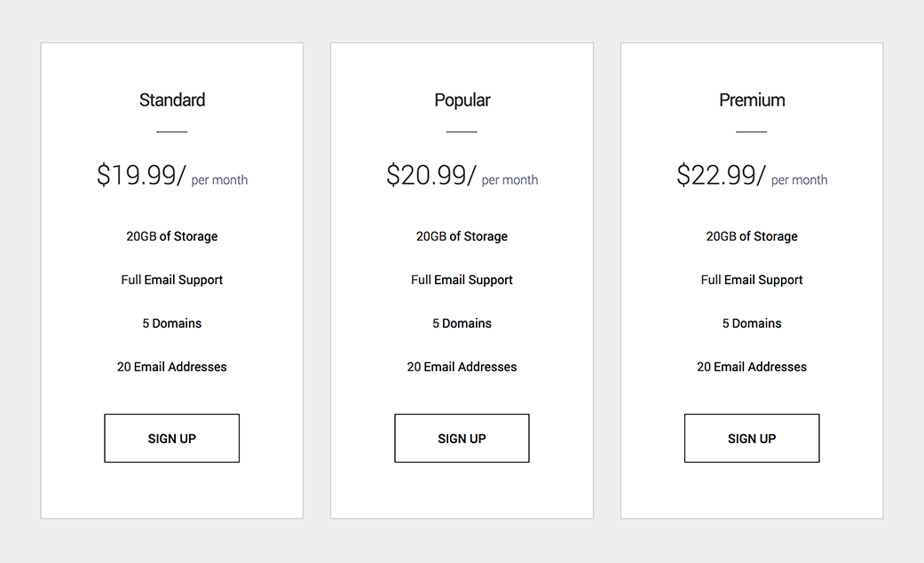Screen dimensions: 924x563
Task: Click SIGN UP under Standard plan
Action: (171, 438)
